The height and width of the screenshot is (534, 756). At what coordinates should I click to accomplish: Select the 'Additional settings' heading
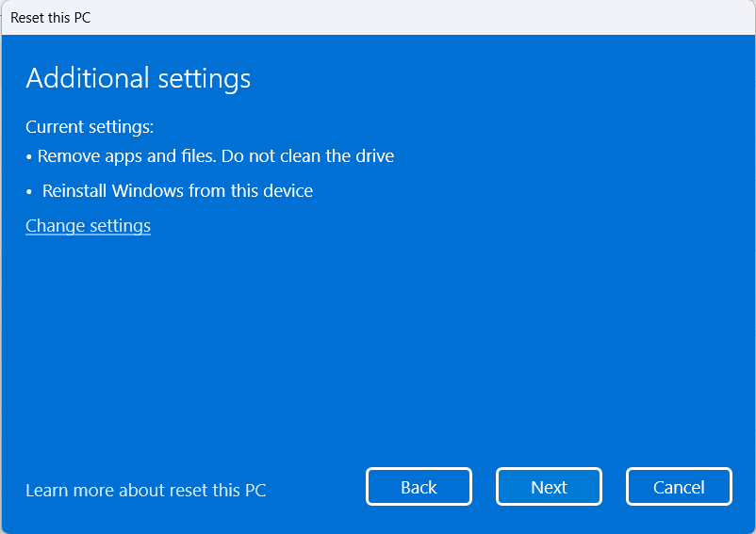[139, 78]
